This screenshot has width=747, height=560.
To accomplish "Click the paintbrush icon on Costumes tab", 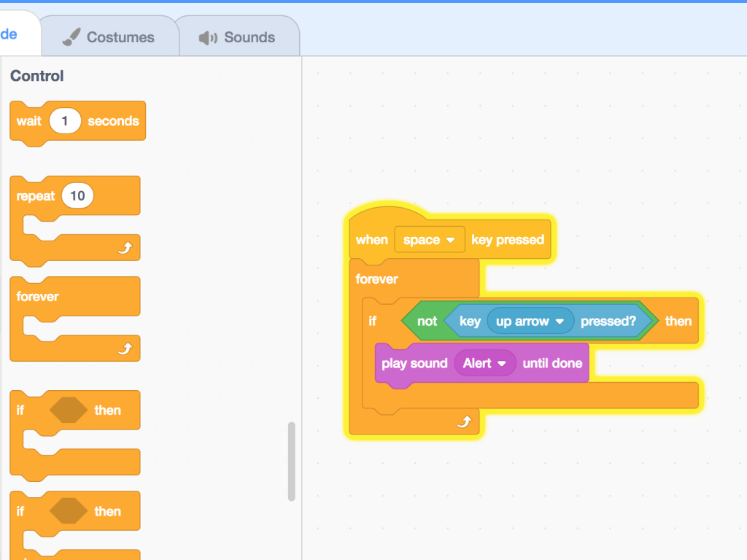I will pos(71,36).
